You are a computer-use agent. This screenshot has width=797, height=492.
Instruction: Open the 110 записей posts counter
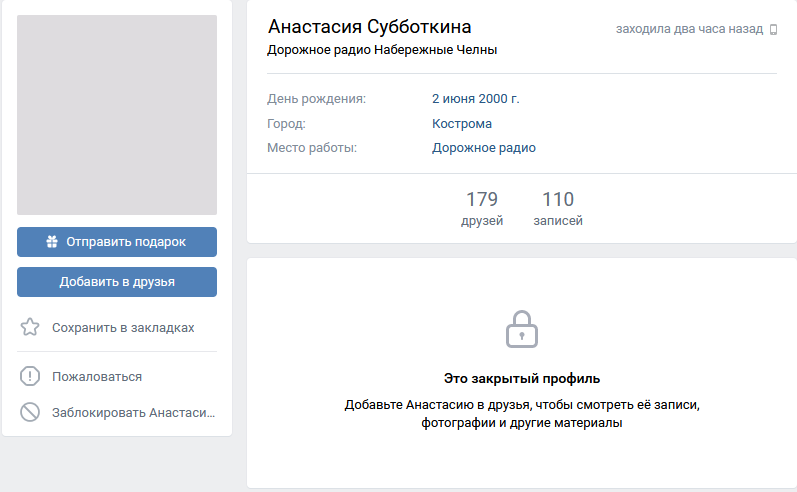coord(558,208)
